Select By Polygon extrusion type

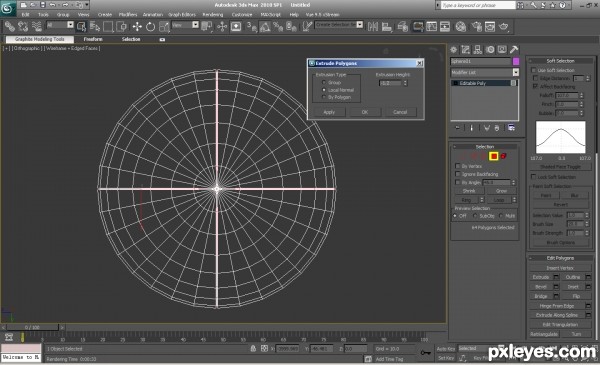tap(324, 97)
